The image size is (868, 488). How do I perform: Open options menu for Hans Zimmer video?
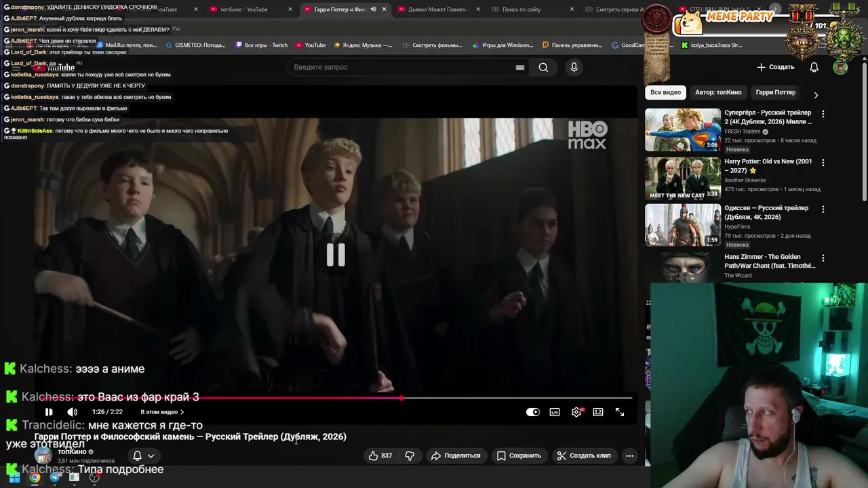(823, 258)
